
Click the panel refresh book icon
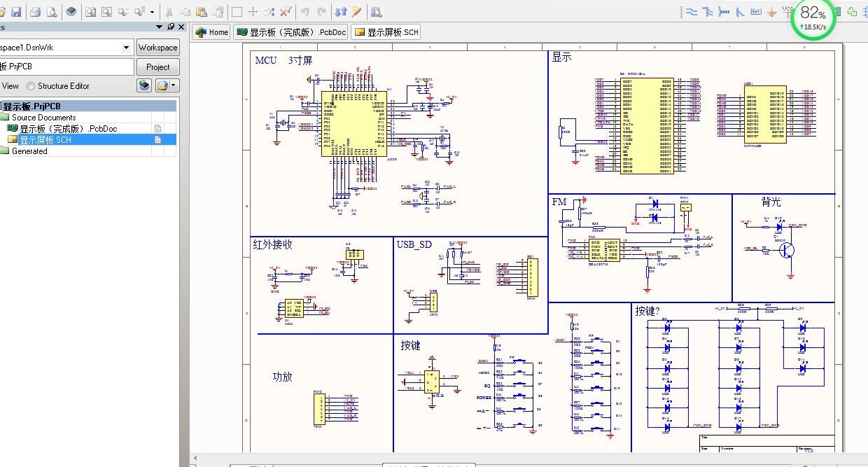[144, 85]
